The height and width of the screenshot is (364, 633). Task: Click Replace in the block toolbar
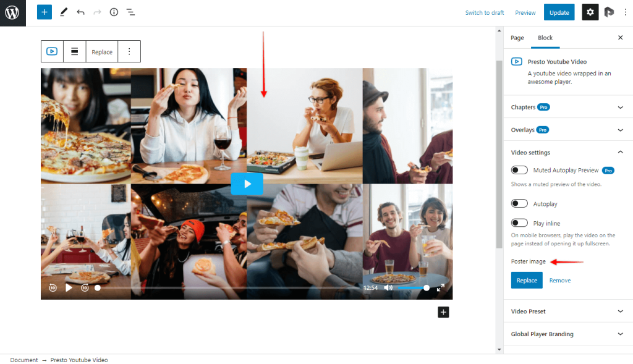click(x=102, y=52)
